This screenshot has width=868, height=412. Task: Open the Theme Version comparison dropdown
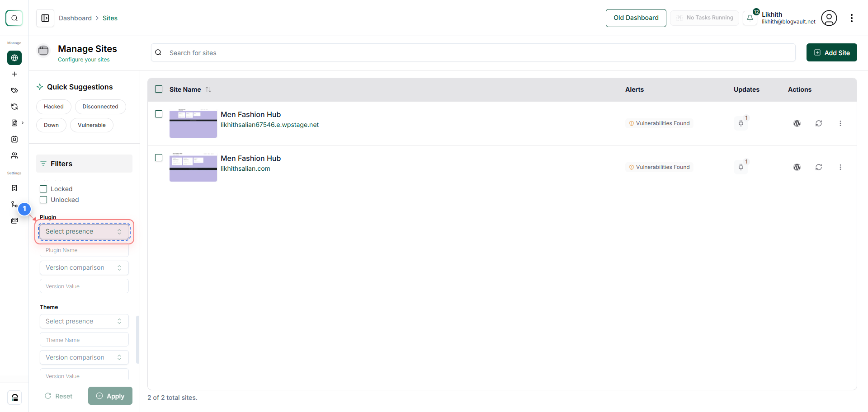pyautogui.click(x=84, y=357)
